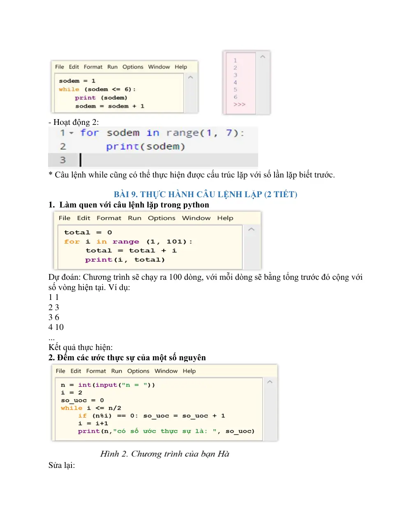
Task: Click heading "1. Làm quen với câu lệnh lặp trong python"
Action: tap(129, 205)
